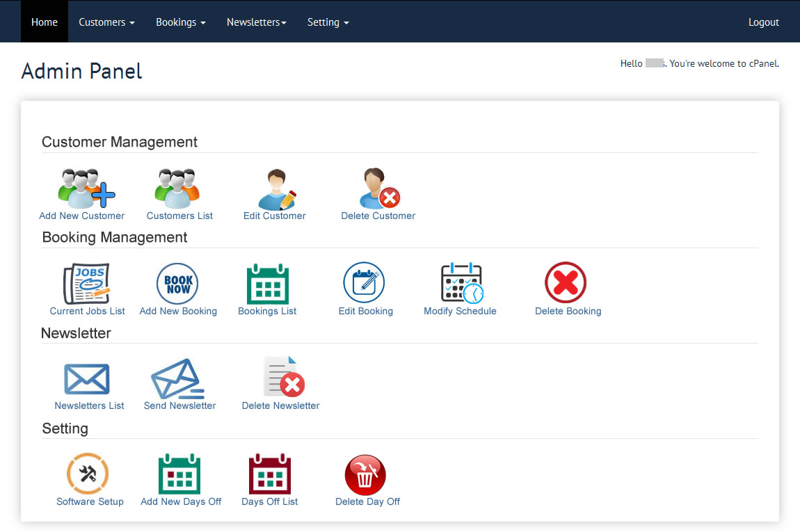Go to the Home tab
This screenshot has height=532, width=800.
tap(45, 22)
